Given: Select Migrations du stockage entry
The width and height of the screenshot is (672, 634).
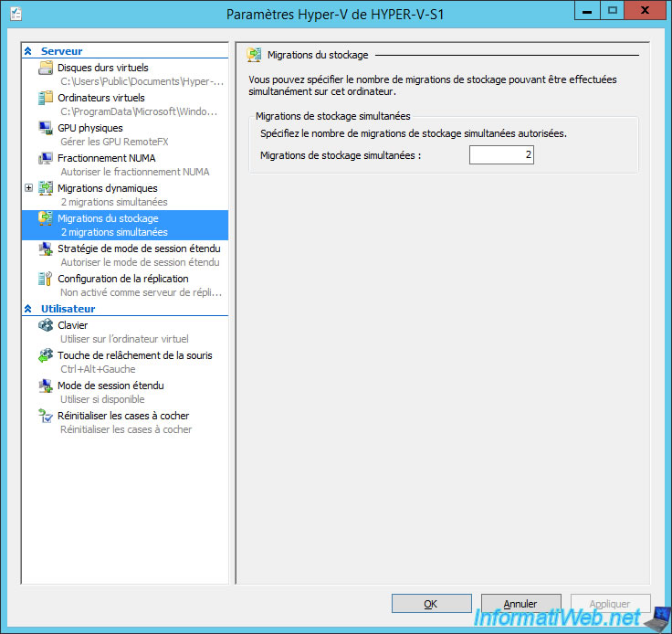Looking at the screenshot, I should point(125,225).
